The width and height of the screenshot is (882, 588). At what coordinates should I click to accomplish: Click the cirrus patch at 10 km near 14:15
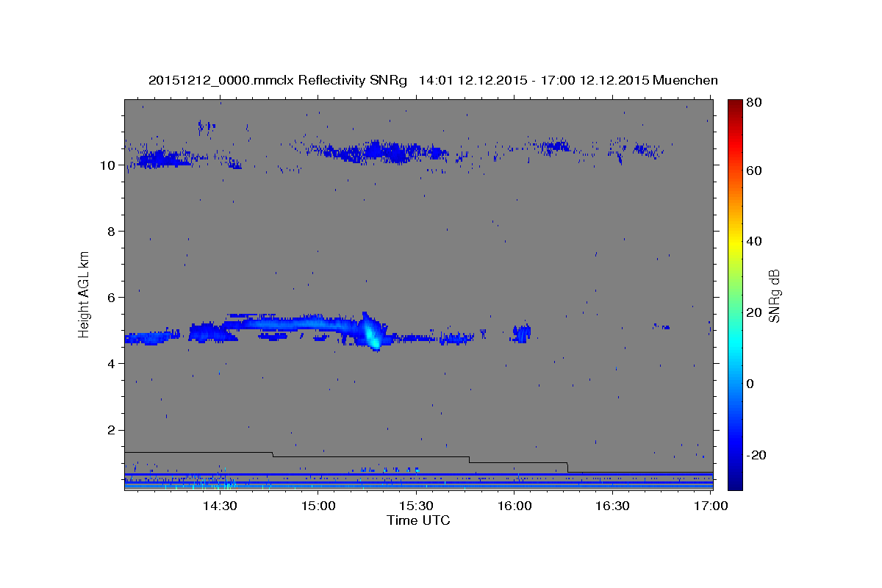163,159
